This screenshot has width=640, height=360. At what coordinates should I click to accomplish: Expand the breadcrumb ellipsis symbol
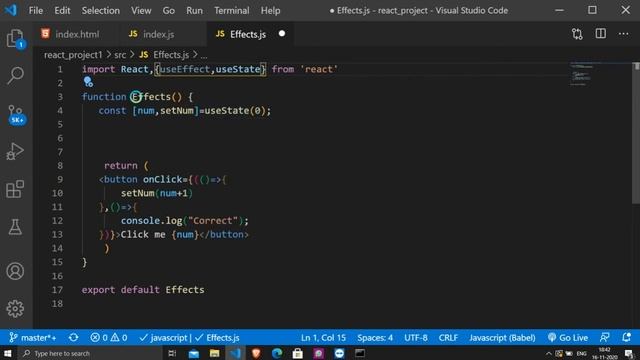204,55
